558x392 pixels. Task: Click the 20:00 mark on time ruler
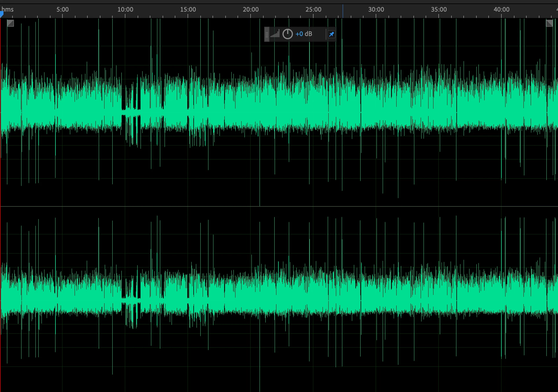(x=251, y=10)
